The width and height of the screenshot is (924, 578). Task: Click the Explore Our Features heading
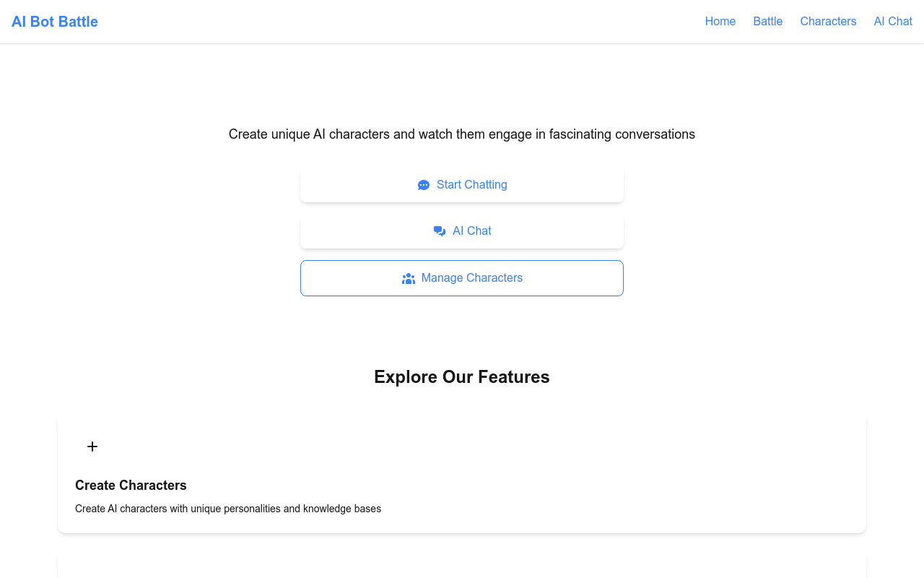(x=462, y=376)
